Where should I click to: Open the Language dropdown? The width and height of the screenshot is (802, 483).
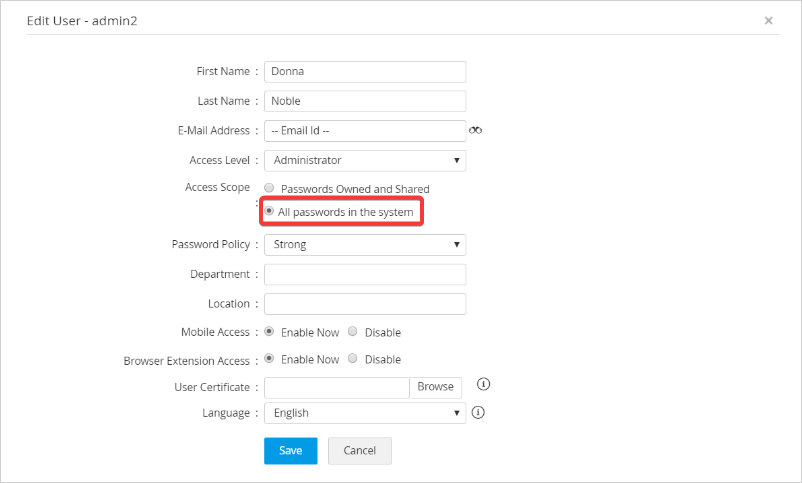(365, 413)
